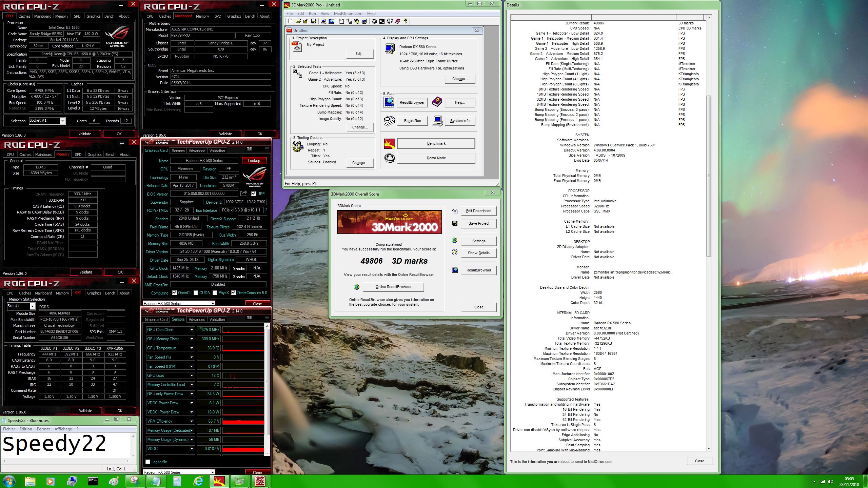Toggle UEFI checkbox in GPU-Z

[x=253, y=194]
